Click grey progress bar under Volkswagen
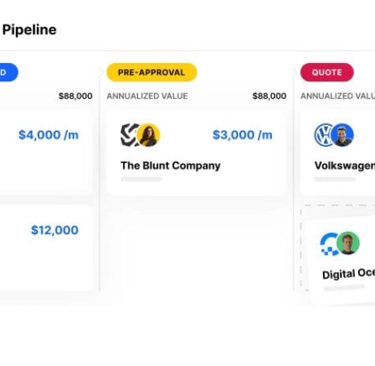 [x=335, y=179]
